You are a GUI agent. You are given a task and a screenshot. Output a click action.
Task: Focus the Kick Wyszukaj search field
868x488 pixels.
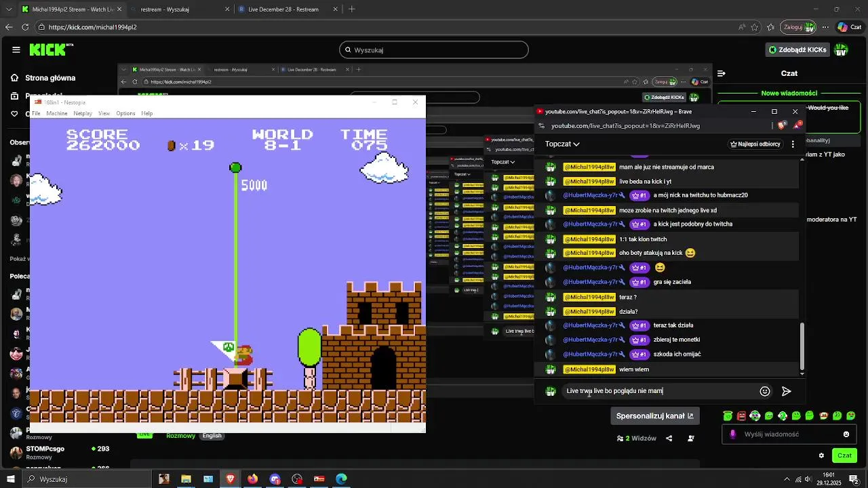point(433,49)
